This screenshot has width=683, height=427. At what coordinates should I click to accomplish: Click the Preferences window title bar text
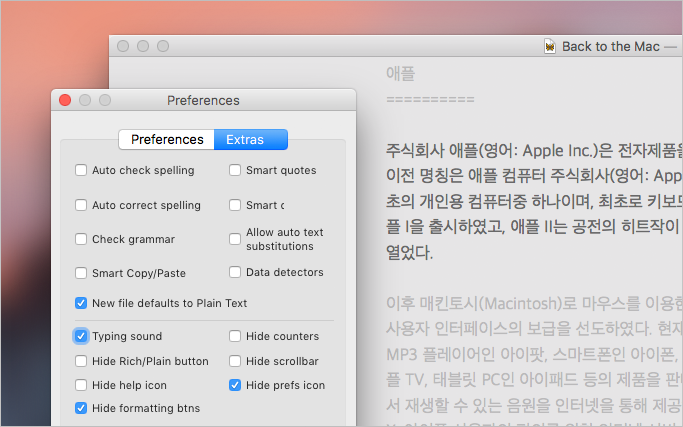(203, 101)
